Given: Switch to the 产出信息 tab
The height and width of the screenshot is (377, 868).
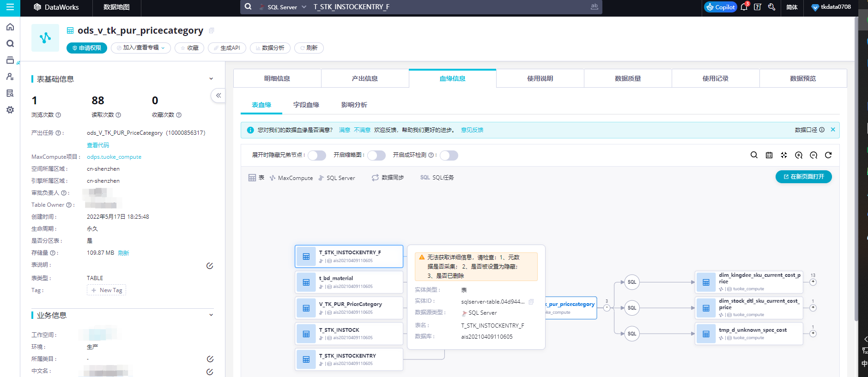Looking at the screenshot, I should (365, 78).
